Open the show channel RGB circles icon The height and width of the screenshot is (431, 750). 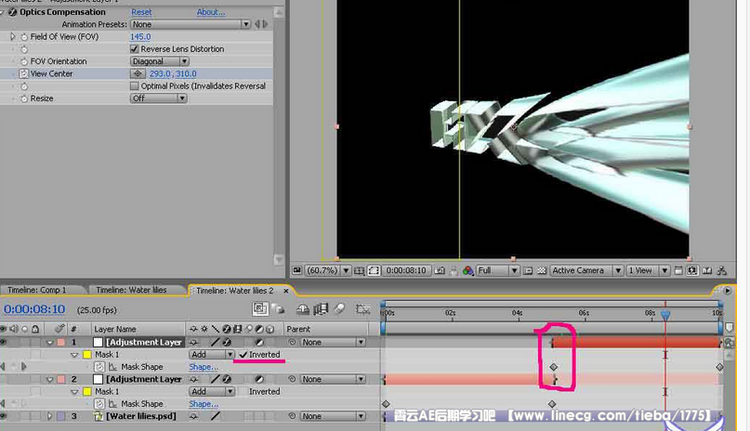pyautogui.click(x=468, y=271)
